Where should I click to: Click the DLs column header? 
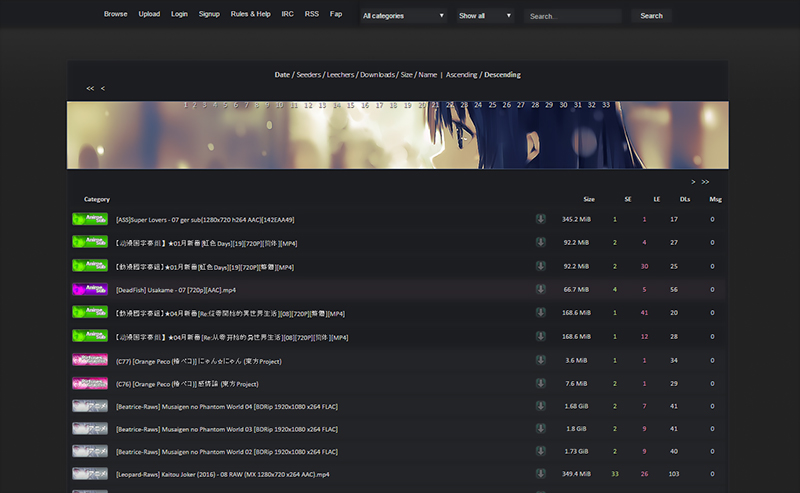click(685, 199)
